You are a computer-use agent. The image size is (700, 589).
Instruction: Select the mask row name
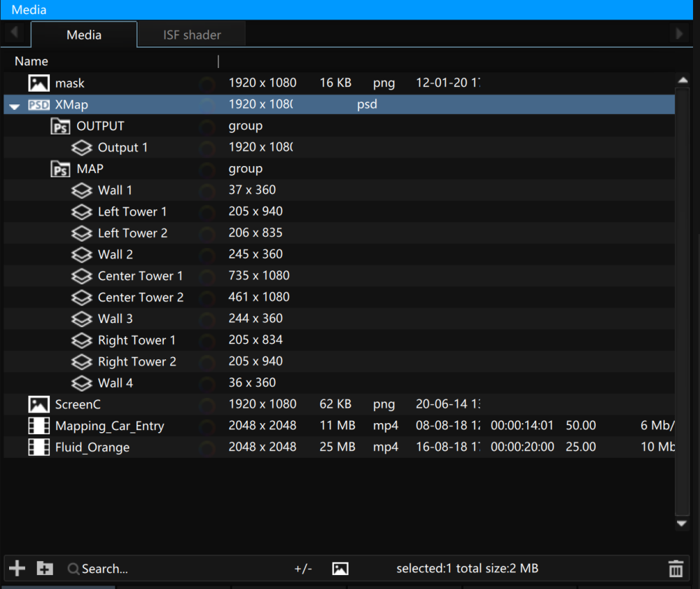tap(69, 83)
